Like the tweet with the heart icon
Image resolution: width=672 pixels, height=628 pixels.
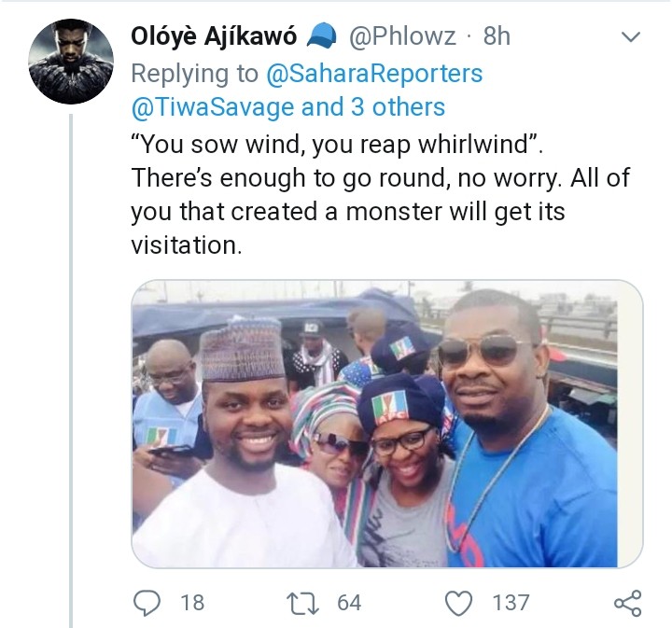pos(459,603)
